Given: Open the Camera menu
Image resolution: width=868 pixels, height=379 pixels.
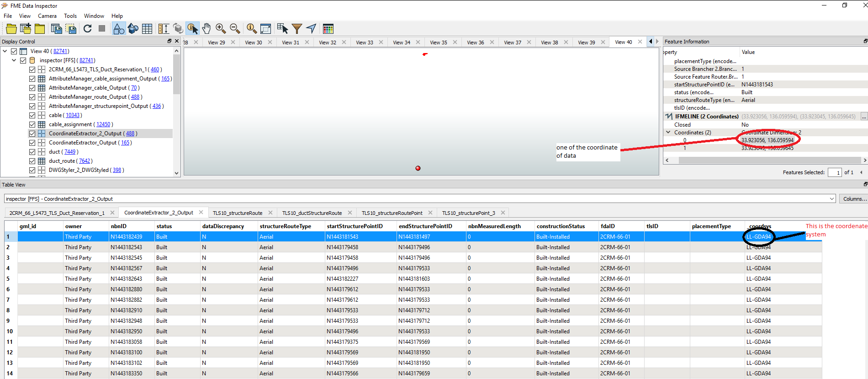Looking at the screenshot, I should 47,16.
